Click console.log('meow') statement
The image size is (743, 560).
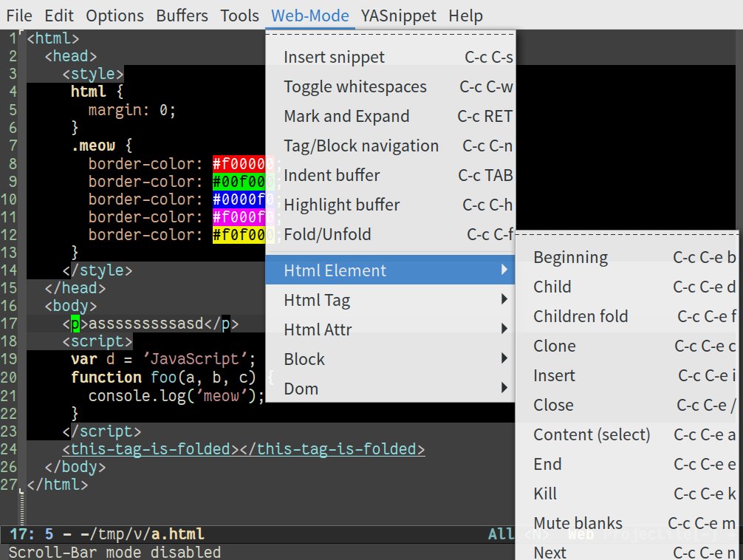pos(177,395)
